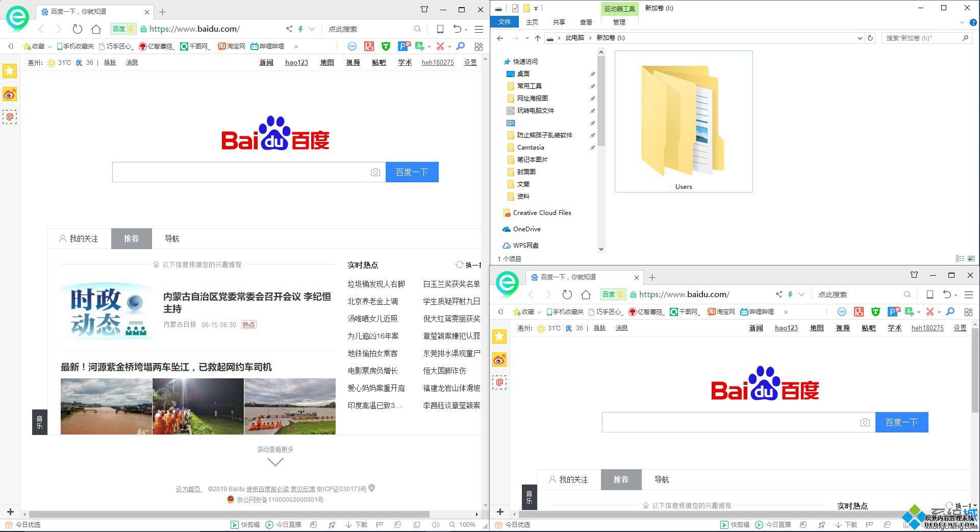Open the red scissors screenshot tool in left browser
Image resolution: width=980 pixels, height=532 pixels.
(x=440, y=46)
